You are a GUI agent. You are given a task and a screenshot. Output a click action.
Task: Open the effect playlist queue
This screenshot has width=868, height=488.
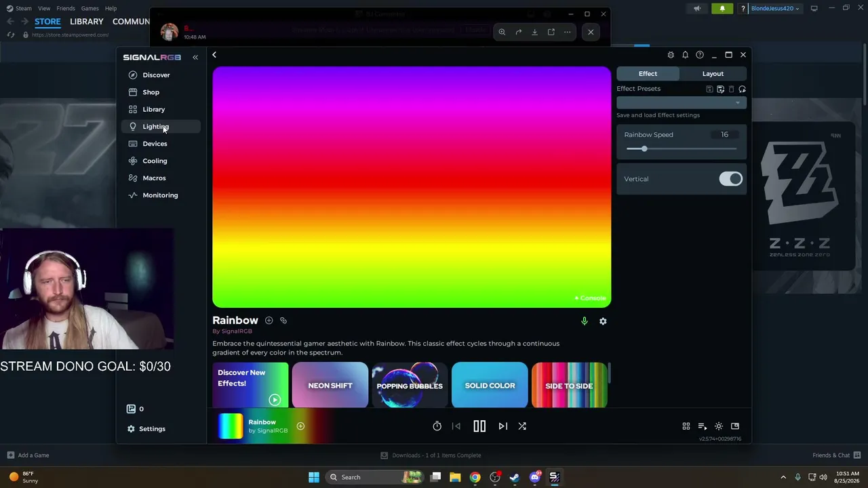point(703,426)
